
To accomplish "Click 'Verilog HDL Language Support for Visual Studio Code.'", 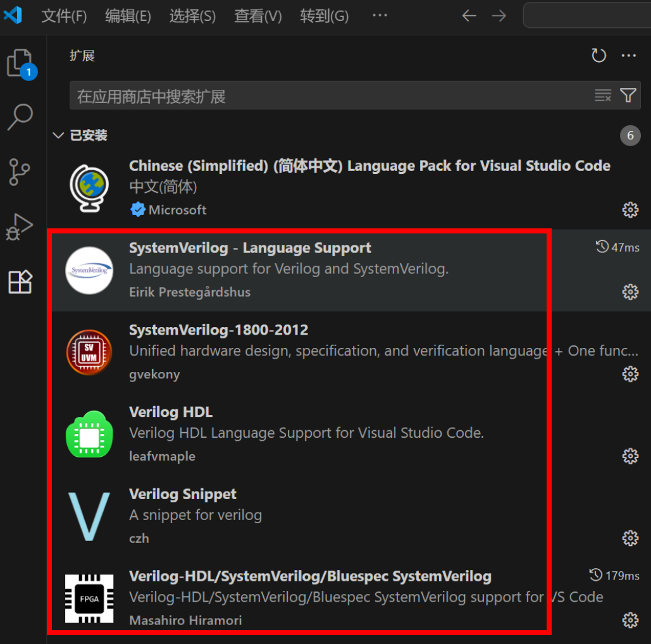I will 306,433.
